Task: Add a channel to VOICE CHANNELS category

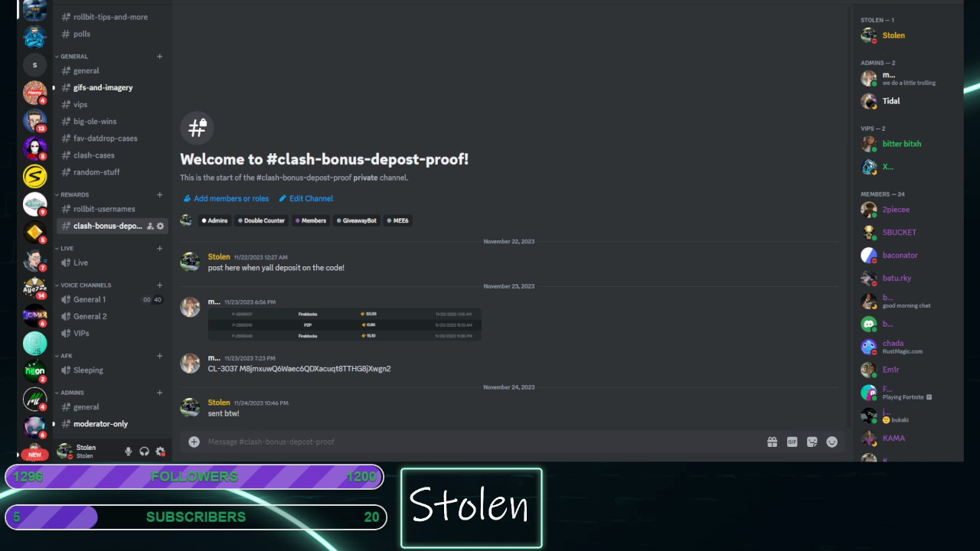Action: [x=160, y=285]
